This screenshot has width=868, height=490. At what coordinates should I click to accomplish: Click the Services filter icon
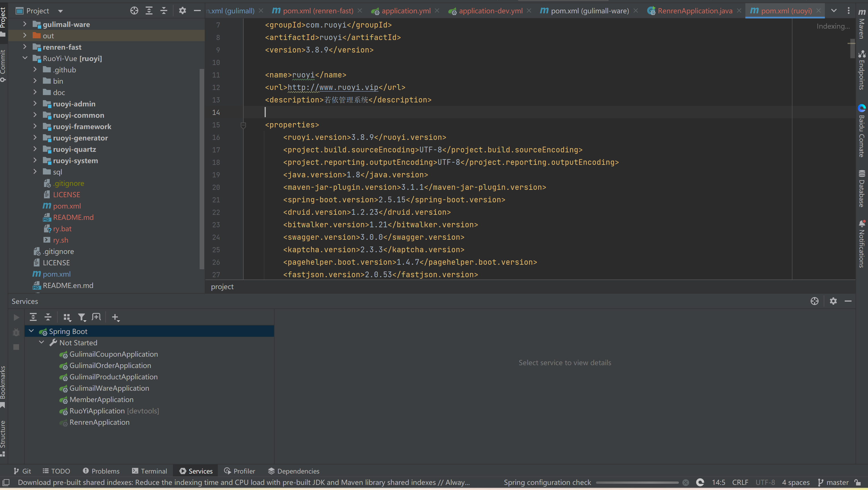[81, 317]
